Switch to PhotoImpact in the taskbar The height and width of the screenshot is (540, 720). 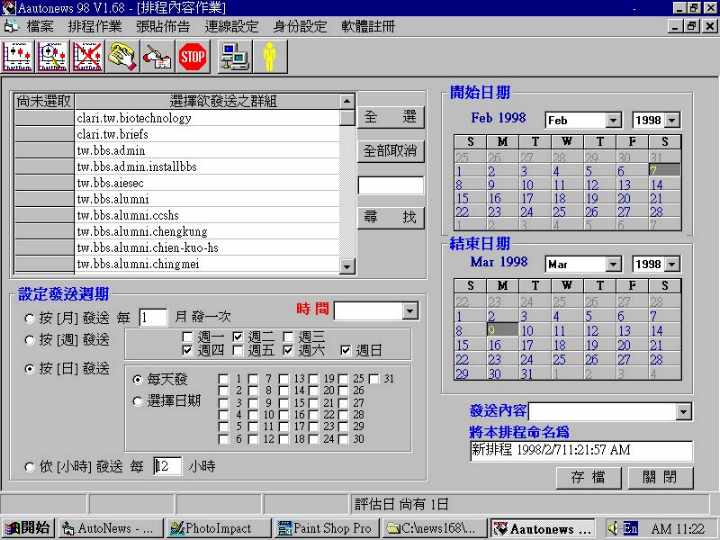tap(218, 529)
